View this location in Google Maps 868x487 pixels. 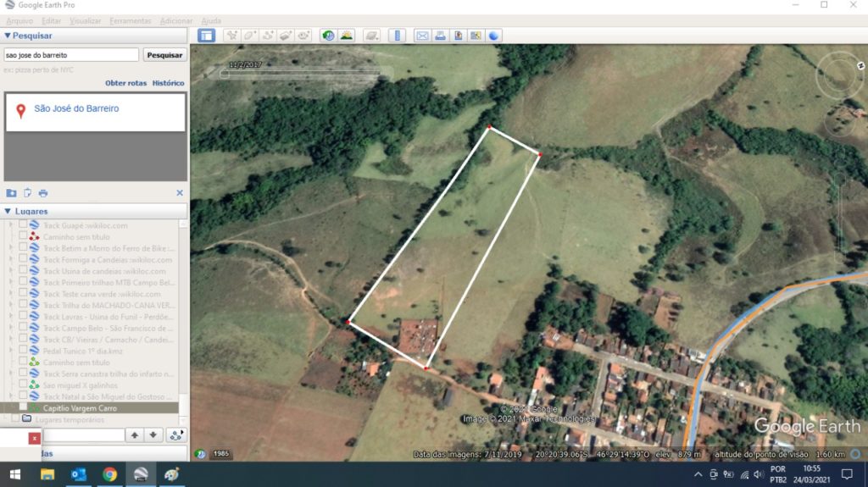(x=476, y=36)
